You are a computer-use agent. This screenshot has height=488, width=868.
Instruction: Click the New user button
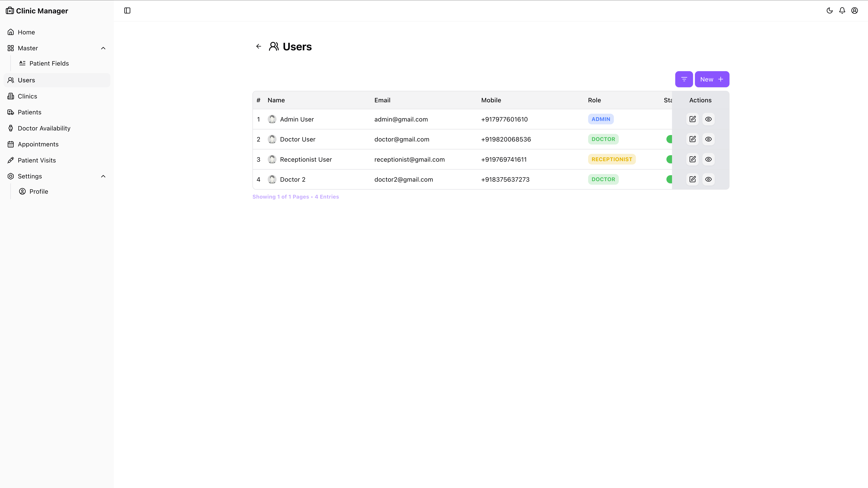712,79
